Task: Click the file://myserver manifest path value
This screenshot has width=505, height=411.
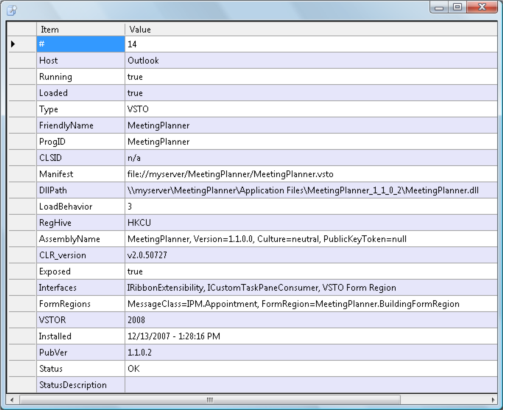Action: [x=311, y=174]
